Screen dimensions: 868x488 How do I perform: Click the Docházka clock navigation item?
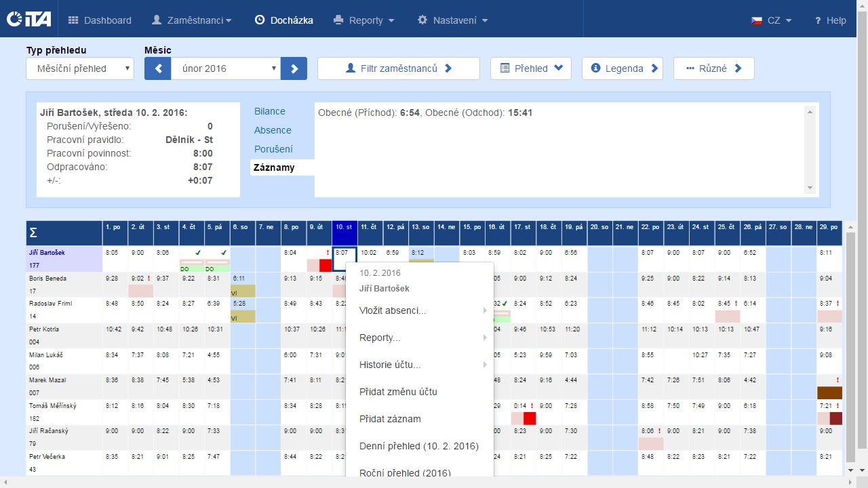point(283,20)
